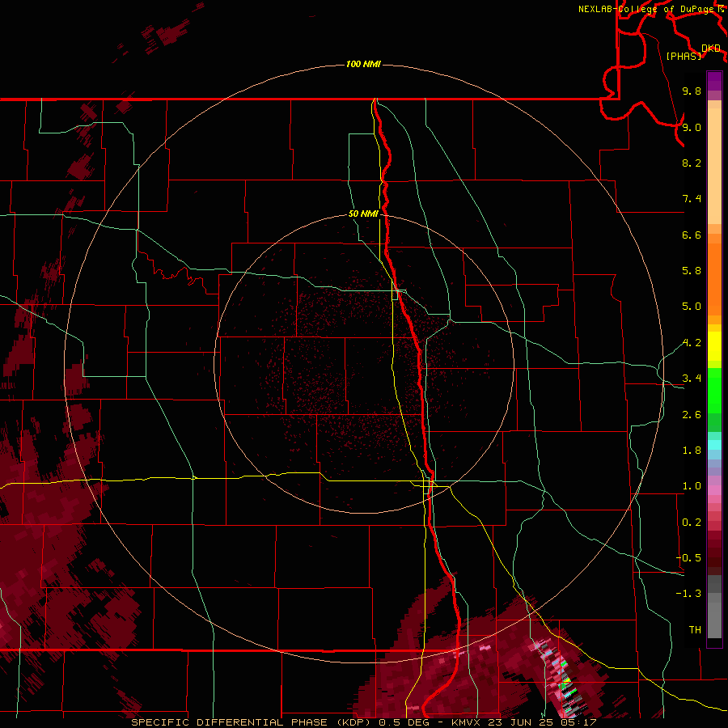728x728 pixels.
Task: Click the orange segment of the color bar
Action: [714, 278]
